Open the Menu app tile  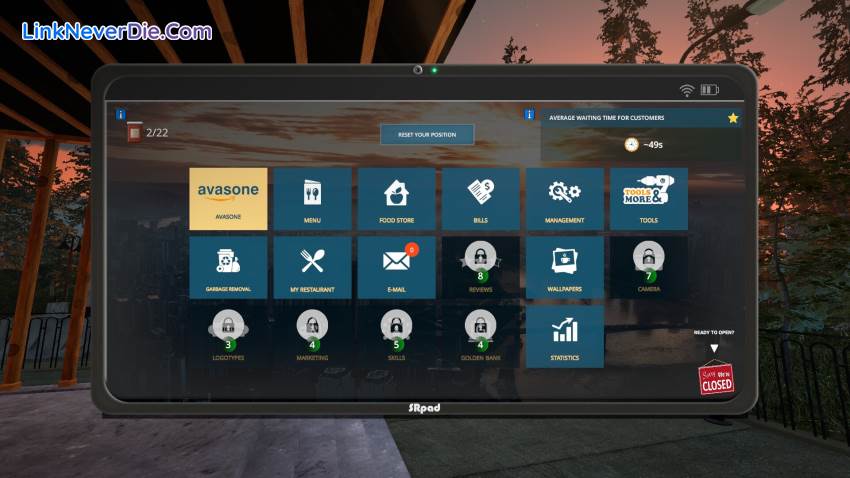pyautogui.click(x=312, y=198)
